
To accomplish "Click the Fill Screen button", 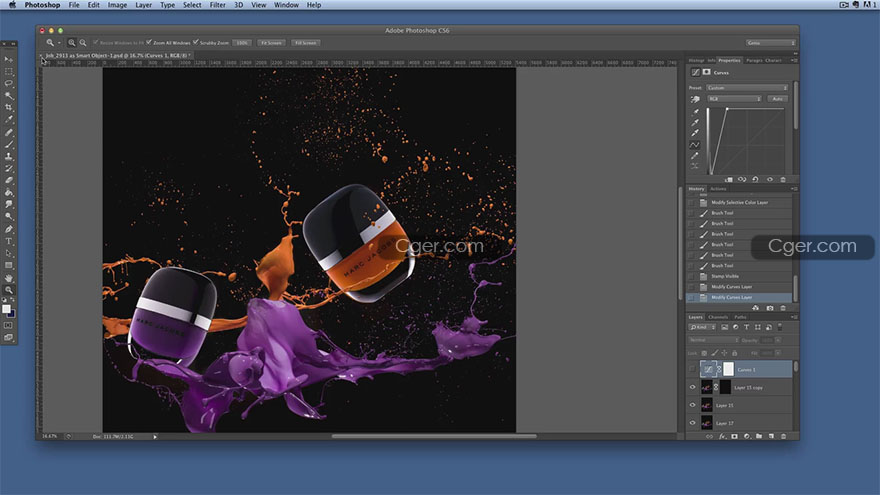I will pos(306,43).
